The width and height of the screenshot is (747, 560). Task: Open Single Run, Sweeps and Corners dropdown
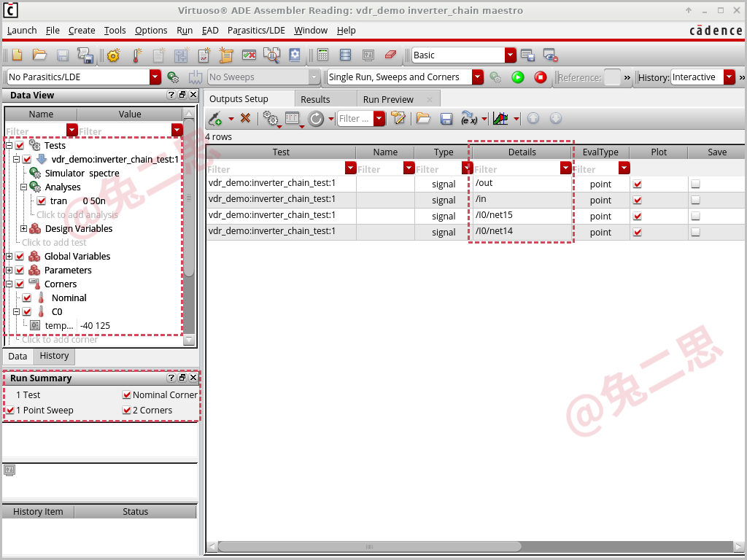point(478,77)
